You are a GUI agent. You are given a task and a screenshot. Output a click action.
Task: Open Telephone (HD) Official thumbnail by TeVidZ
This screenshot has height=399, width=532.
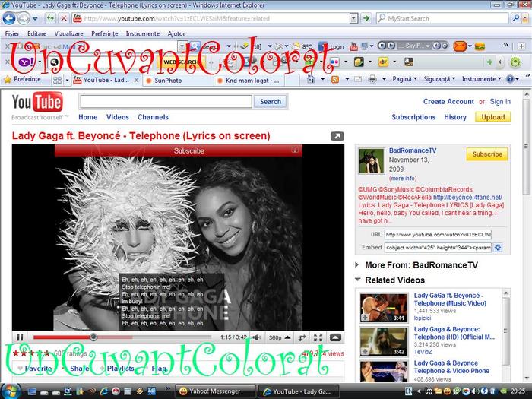[383, 341]
